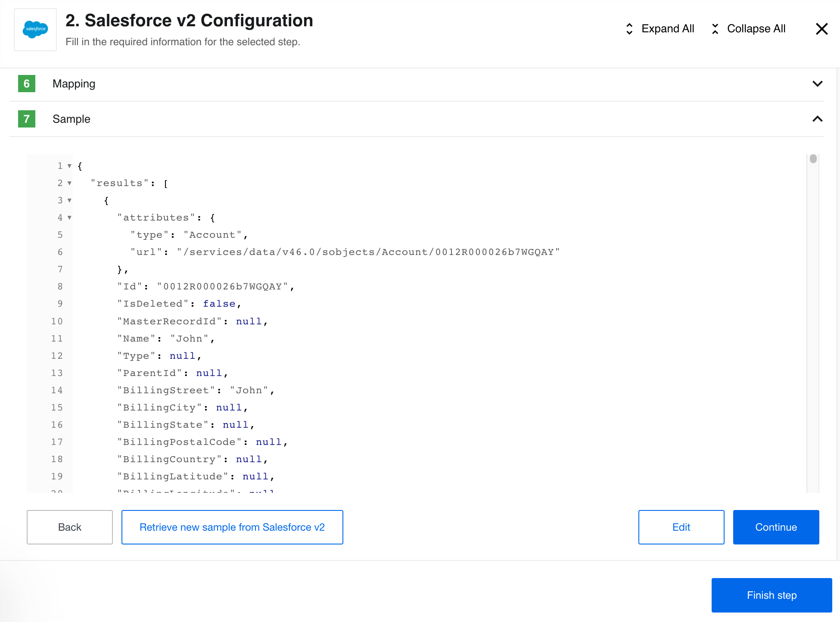
Task: Click the green step number 7 badge
Action: click(x=27, y=119)
